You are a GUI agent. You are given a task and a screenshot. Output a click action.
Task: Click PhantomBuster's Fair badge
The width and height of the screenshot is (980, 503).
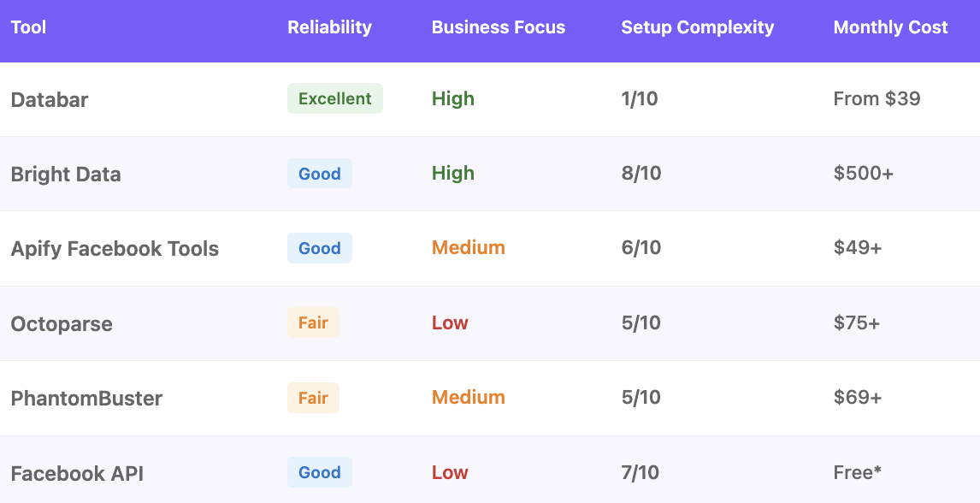tap(313, 398)
